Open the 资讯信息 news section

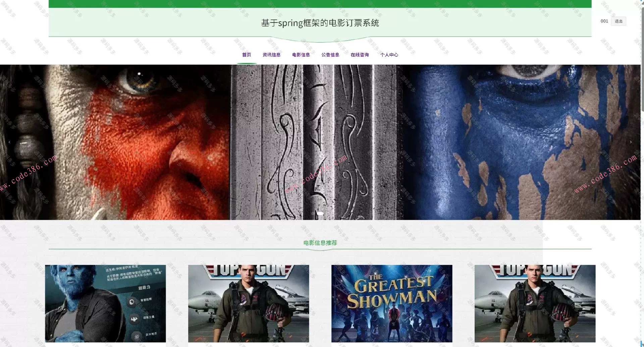pyautogui.click(x=271, y=55)
